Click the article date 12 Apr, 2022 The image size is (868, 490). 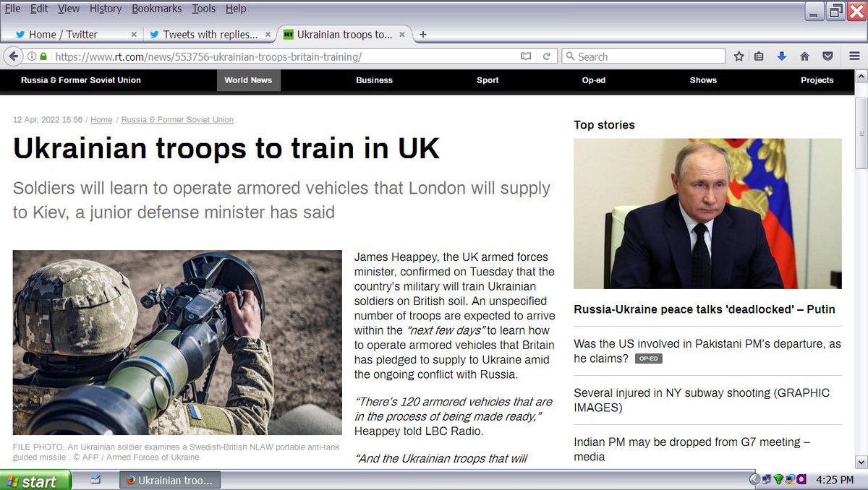[x=48, y=120]
